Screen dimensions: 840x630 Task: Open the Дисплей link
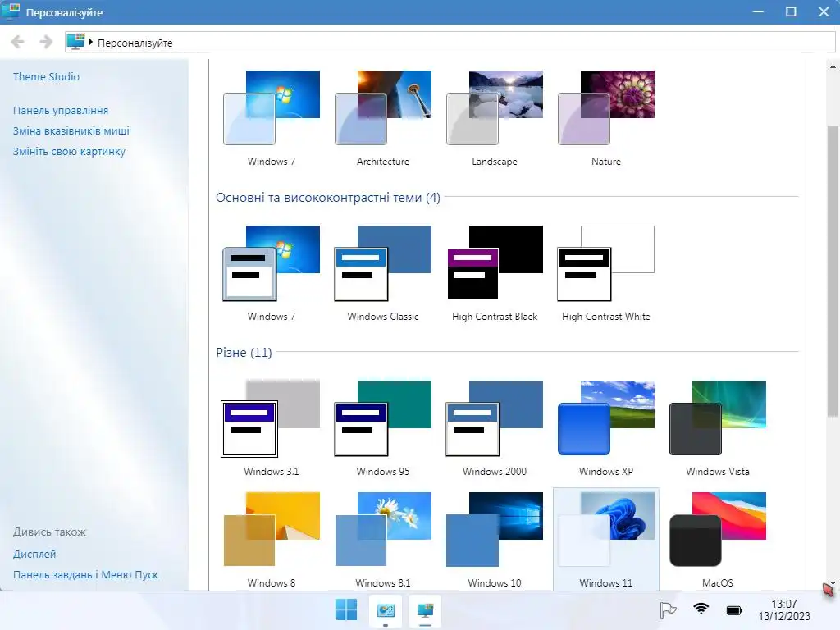pos(34,554)
